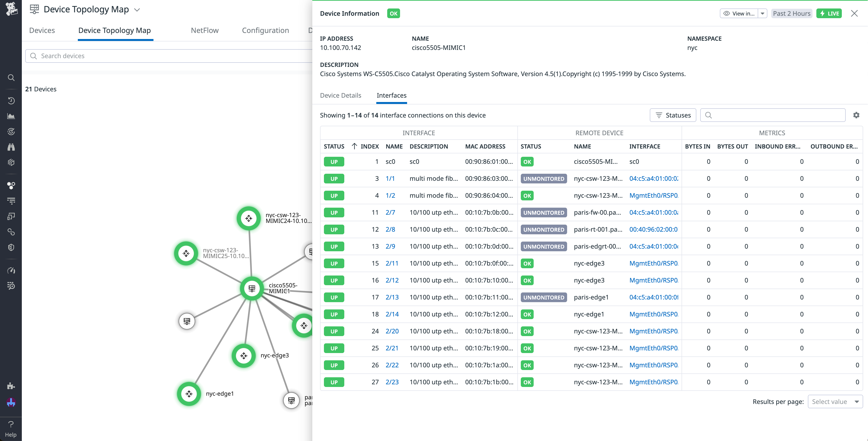
Task: Open the Statuses filter
Action: point(673,115)
